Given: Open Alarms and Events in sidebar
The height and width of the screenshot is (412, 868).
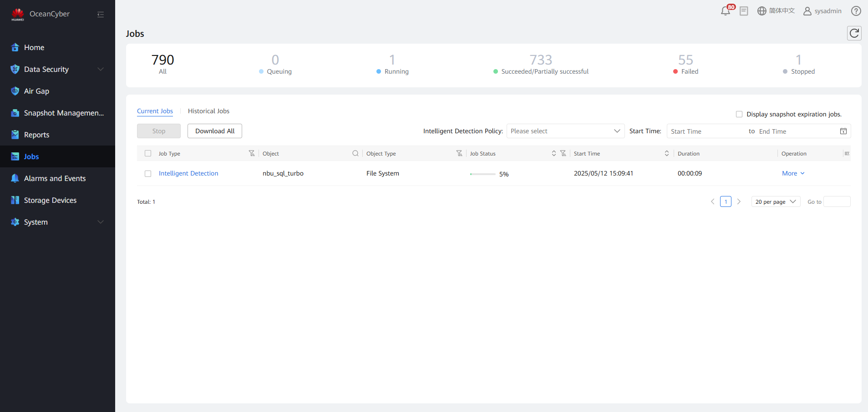Looking at the screenshot, I should tap(55, 178).
